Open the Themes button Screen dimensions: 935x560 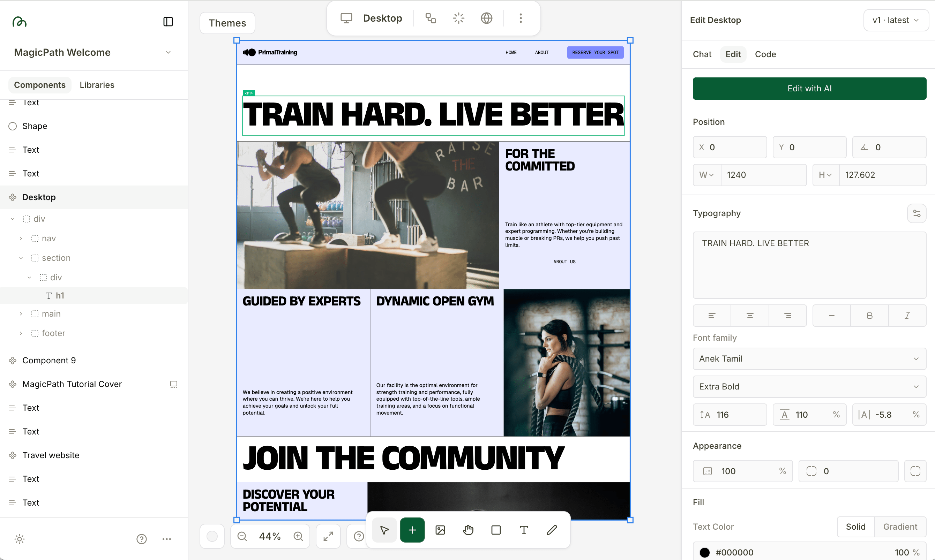pos(227,23)
